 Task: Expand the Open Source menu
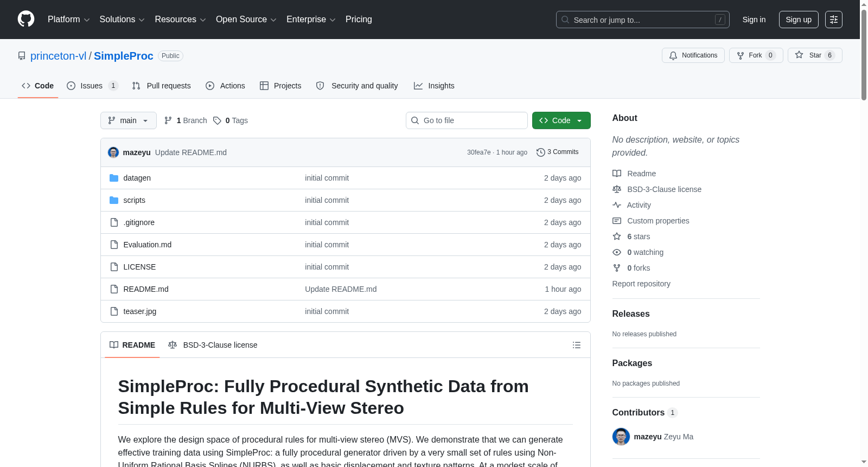246,20
